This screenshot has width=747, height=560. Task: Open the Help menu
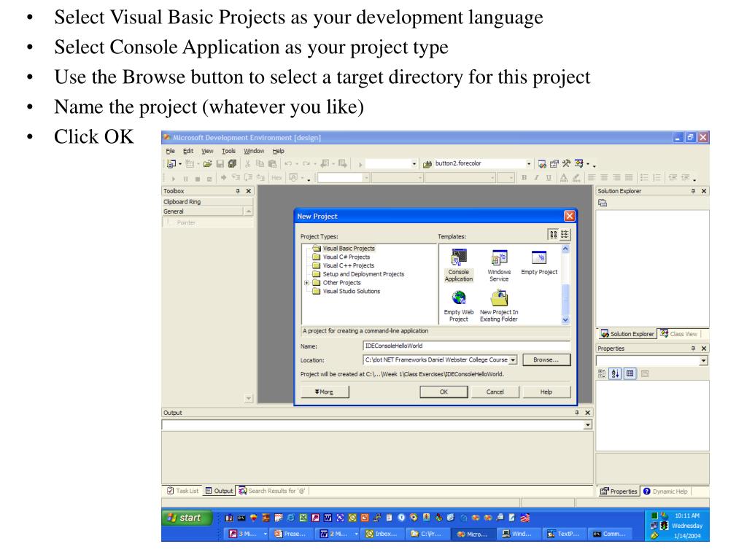tap(278, 151)
